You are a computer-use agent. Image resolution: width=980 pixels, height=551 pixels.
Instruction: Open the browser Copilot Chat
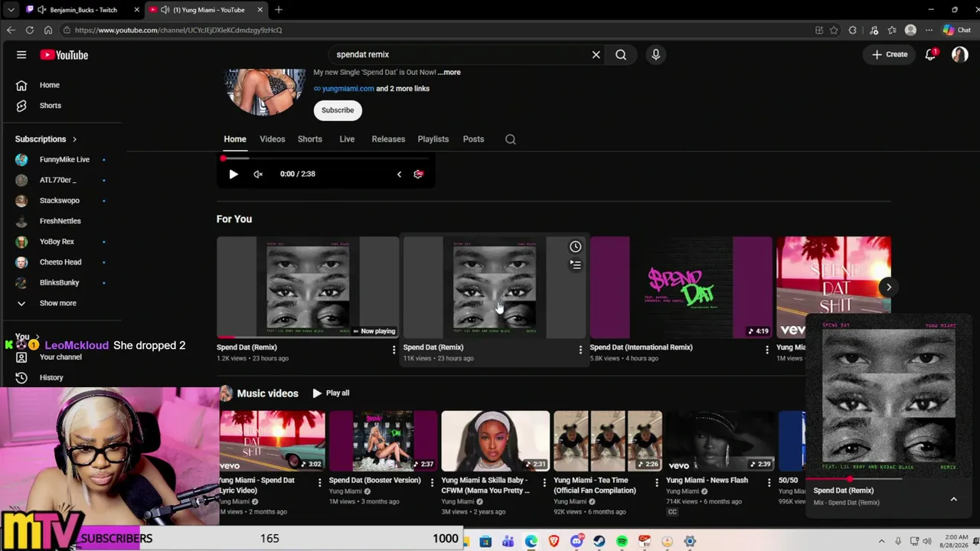(x=957, y=30)
